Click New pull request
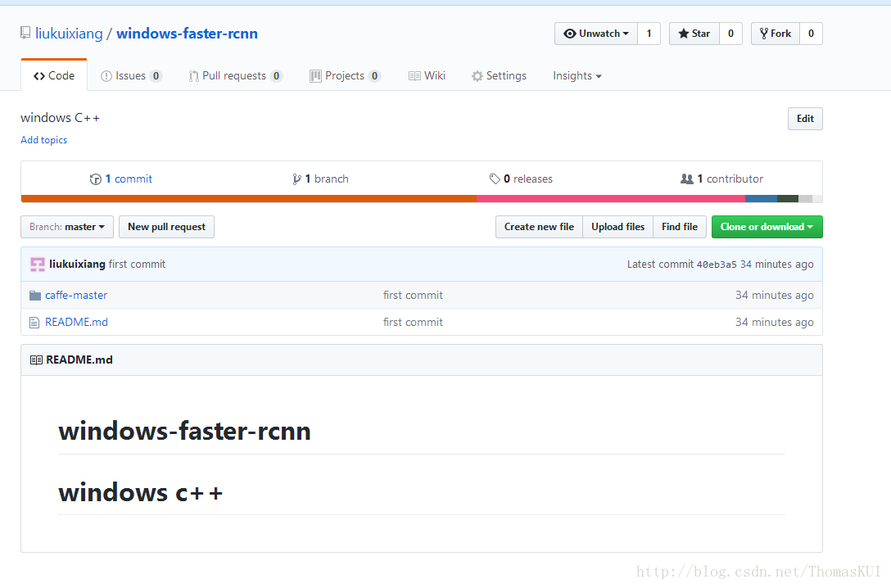 pos(166,227)
